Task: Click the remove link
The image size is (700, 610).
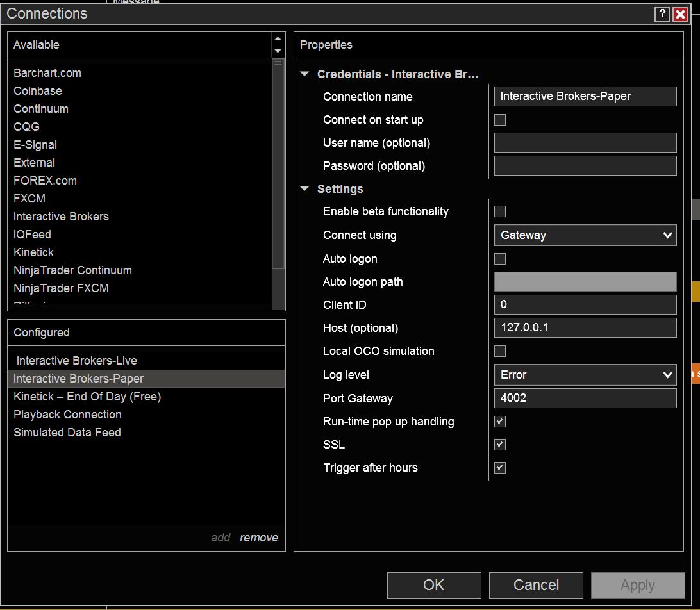Action: 259,538
